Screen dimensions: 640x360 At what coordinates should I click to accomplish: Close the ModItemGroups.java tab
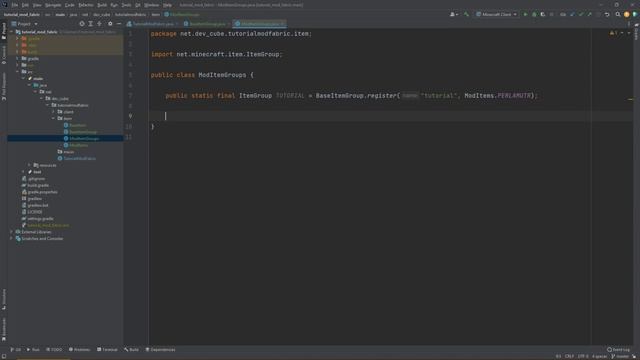coord(283,24)
